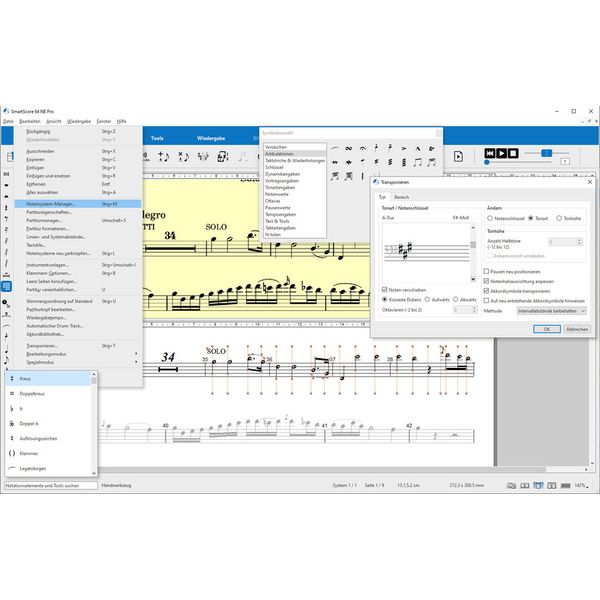
Task: Click the arc icon beside Legatobogen
Action: tap(12, 468)
